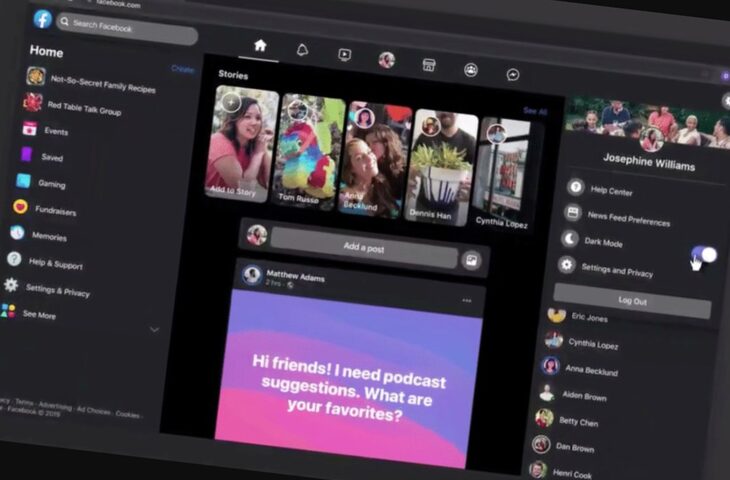Open the podcast suggestions post image
Viewport: 730px width, 480px height.
348,377
